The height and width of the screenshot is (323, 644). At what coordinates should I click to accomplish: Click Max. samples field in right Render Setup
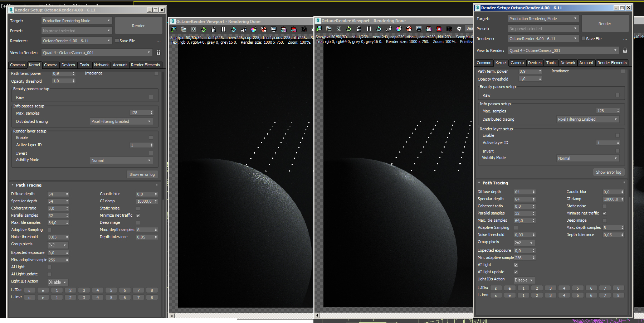608,111
